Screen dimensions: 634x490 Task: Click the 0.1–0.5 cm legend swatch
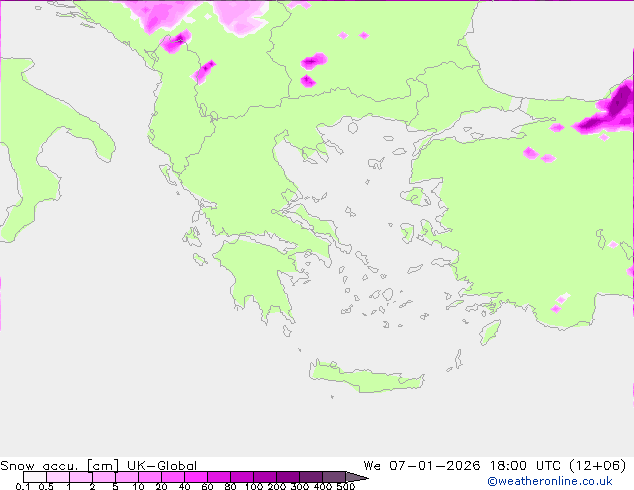[x=35, y=477]
